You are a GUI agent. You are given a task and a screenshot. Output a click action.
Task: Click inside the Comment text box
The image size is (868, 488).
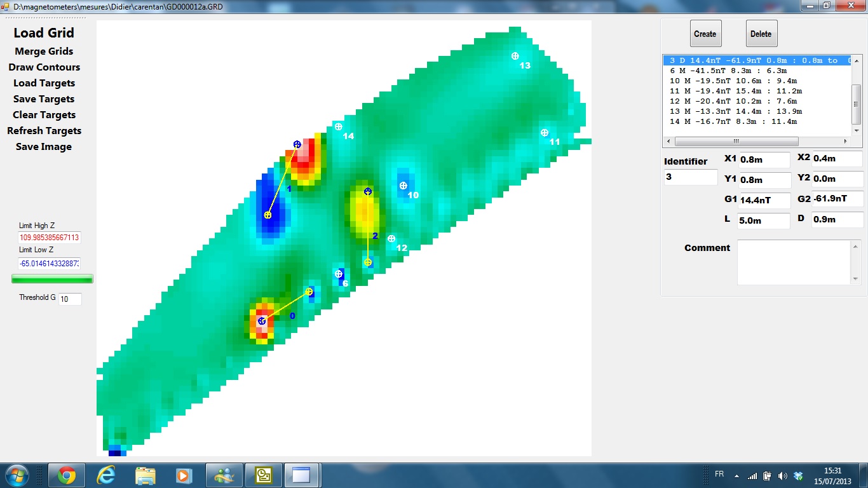[794, 262]
